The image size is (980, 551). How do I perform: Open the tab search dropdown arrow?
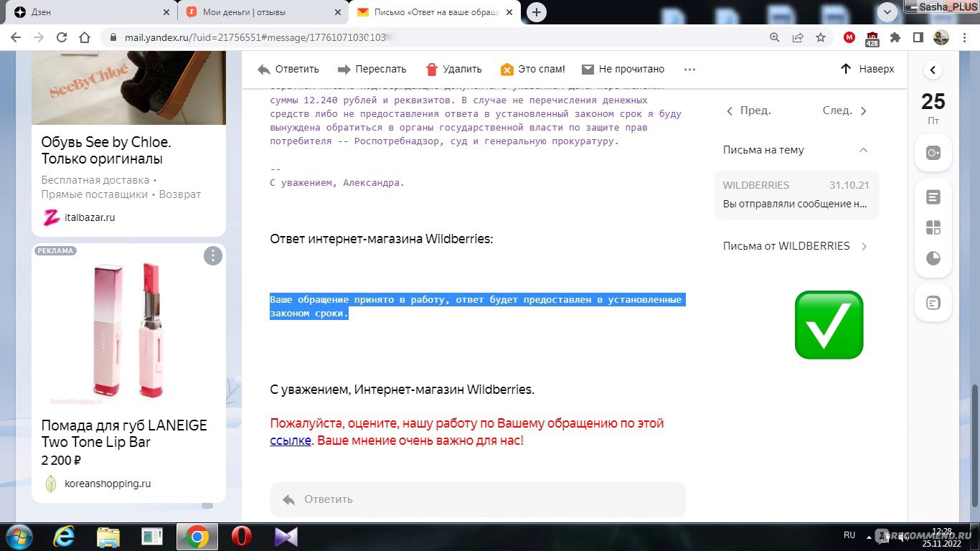click(x=887, y=12)
